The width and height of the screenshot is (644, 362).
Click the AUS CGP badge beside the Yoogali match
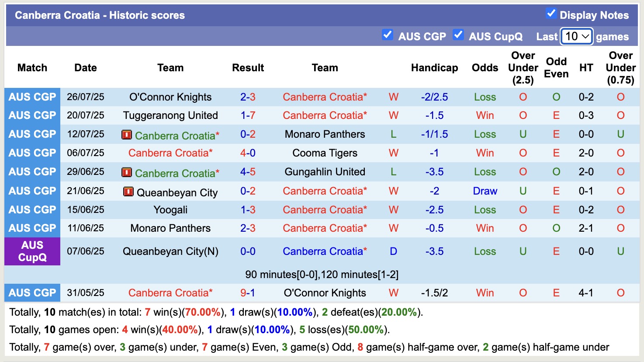pyautogui.click(x=32, y=209)
